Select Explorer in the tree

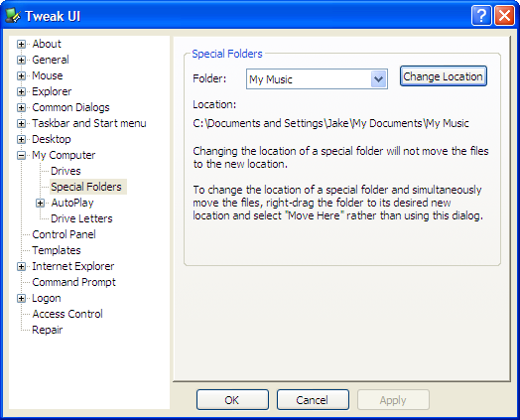pyautogui.click(x=52, y=92)
